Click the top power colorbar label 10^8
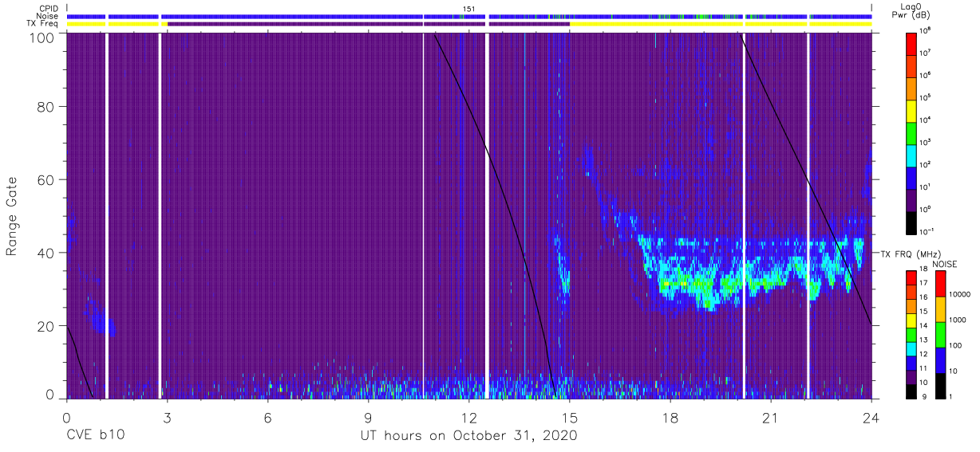The width and height of the screenshot is (980, 452). coord(925,29)
